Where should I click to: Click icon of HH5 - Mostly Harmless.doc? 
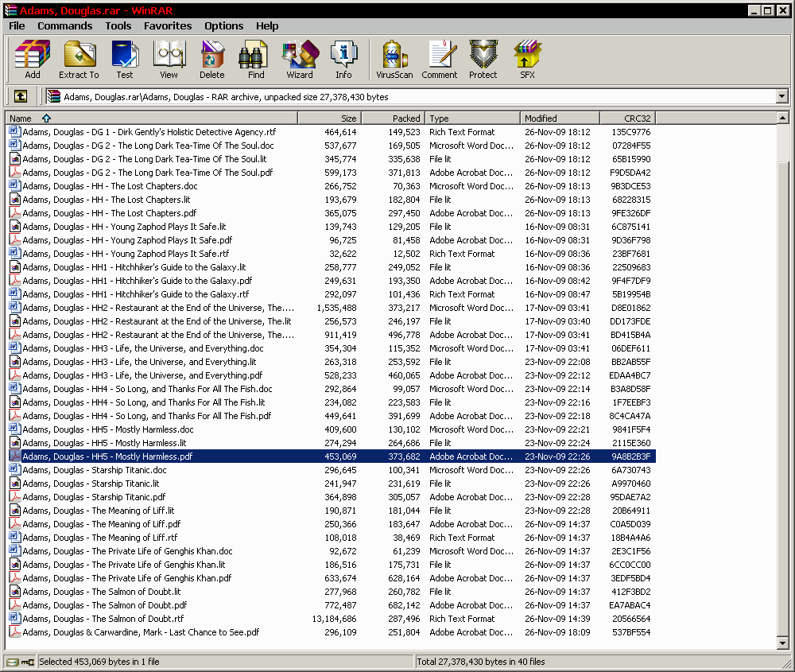15,429
